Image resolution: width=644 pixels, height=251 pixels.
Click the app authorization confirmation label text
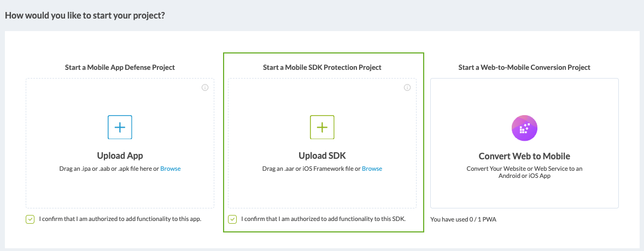tap(120, 219)
